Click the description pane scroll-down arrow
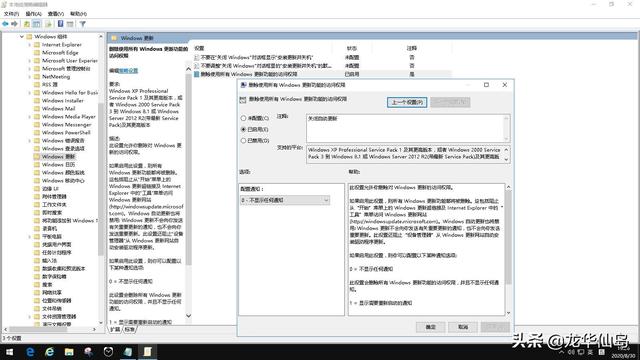The image size is (640, 360). coord(188,316)
